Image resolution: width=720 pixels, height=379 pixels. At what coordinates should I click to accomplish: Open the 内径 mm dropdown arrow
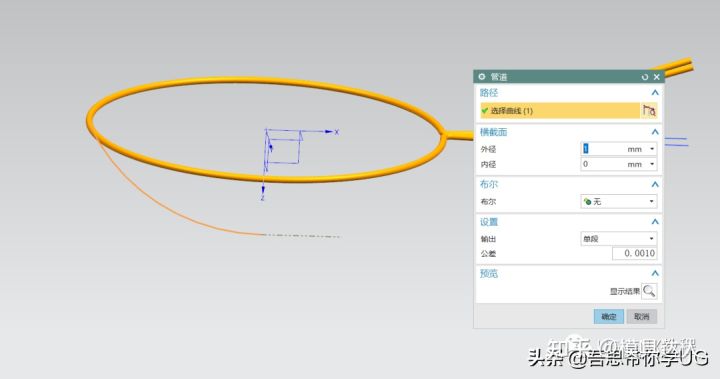[652, 164]
